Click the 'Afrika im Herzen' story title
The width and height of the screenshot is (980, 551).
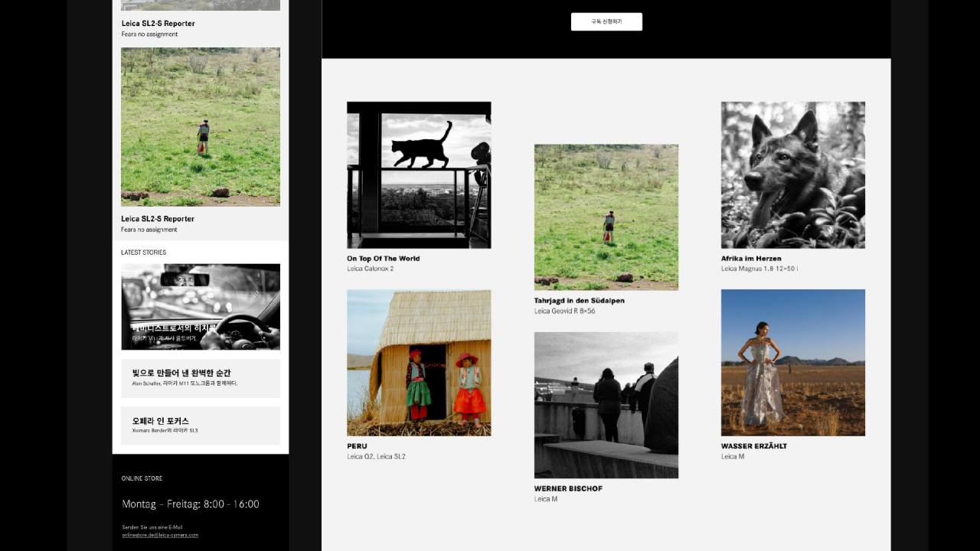[751, 259]
